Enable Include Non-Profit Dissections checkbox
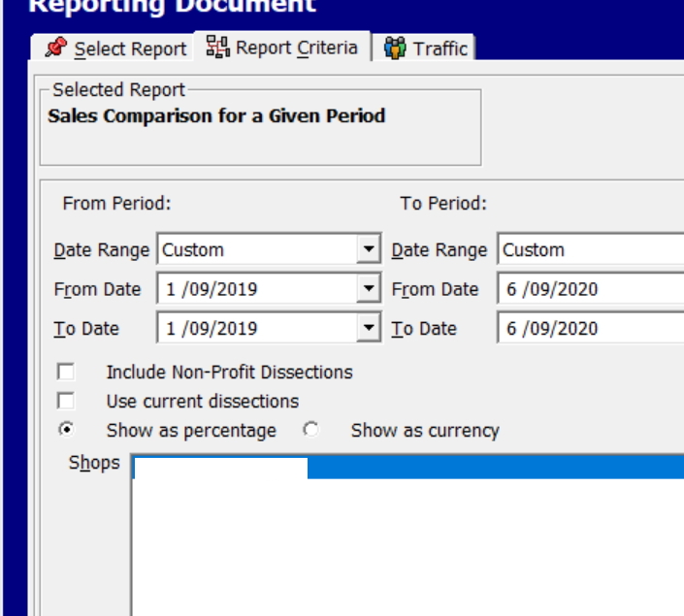Screen dimensions: 684x616 [66, 373]
